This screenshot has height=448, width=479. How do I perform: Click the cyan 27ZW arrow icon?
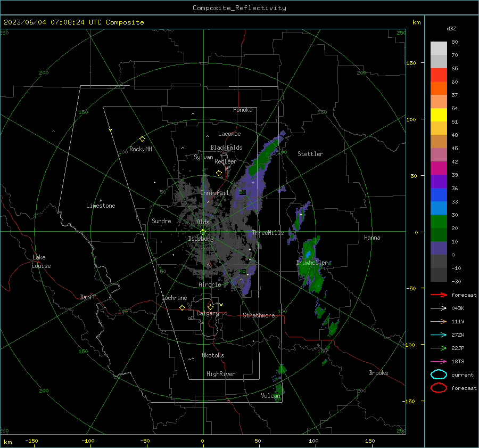coord(439,335)
